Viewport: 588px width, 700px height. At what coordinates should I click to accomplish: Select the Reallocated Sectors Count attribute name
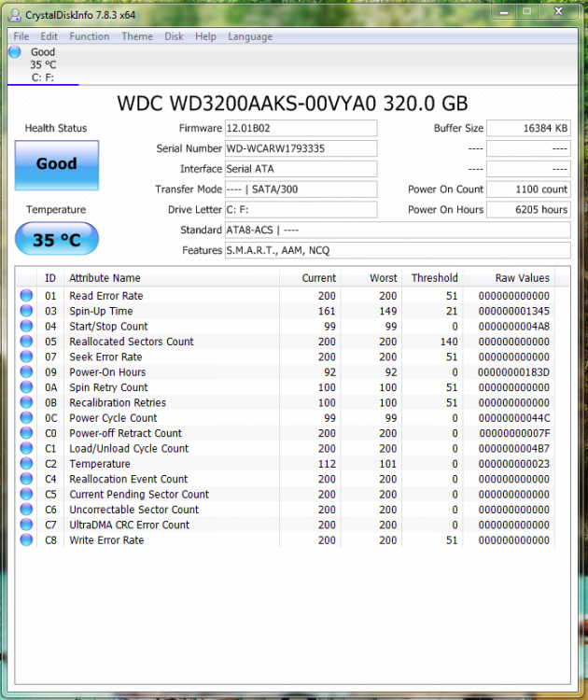pyautogui.click(x=132, y=342)
